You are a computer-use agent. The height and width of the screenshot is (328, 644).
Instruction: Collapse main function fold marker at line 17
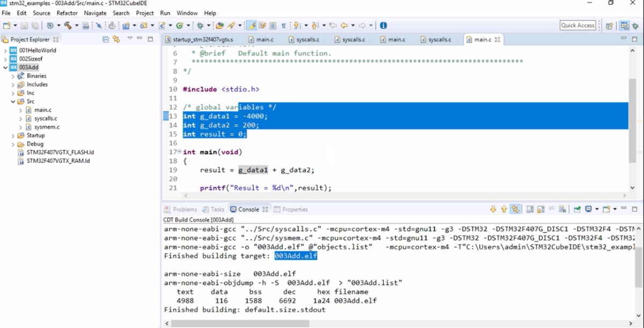179,152
